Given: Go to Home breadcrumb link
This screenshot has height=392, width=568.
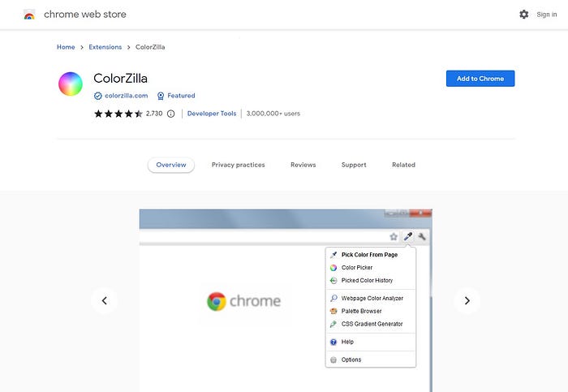Looking at the screenshot, I should (x=66, y=47).
